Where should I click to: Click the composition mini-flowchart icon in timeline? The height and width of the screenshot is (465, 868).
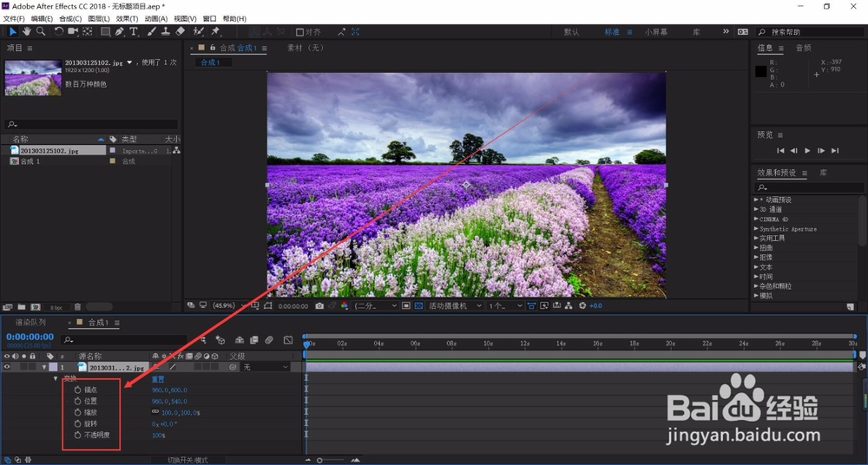(203, 340)
